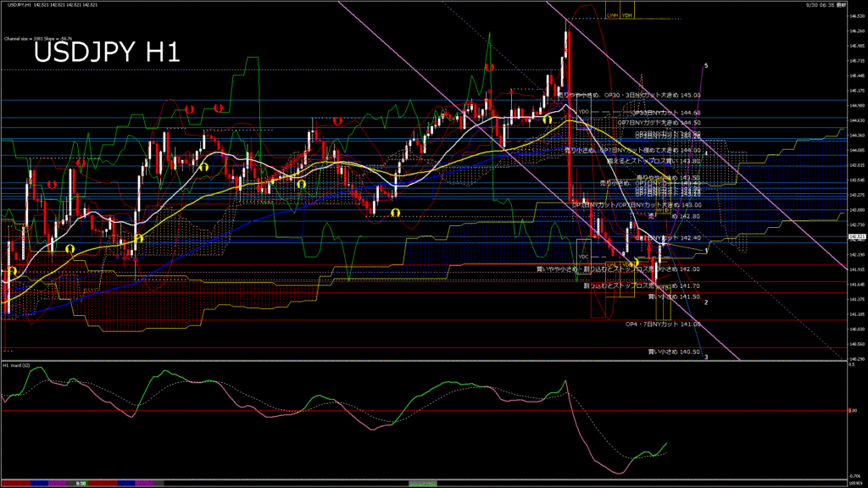
Task: Select the 'H1 macd (12)' indicator label
Action: pyautogui.click(x=18, y=365)
